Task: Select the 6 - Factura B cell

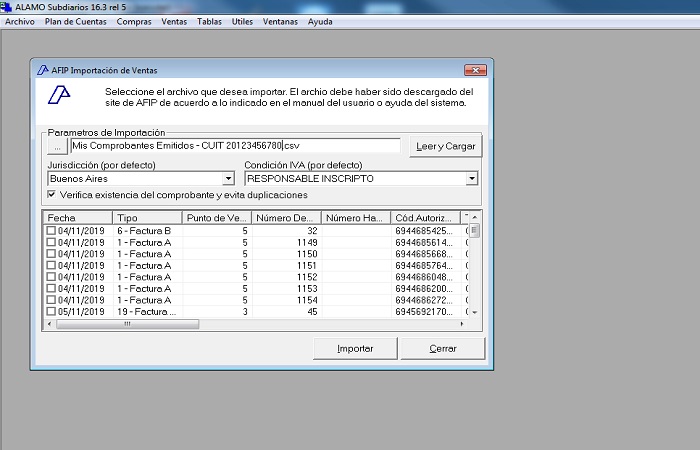Action: tap(144, 231)
